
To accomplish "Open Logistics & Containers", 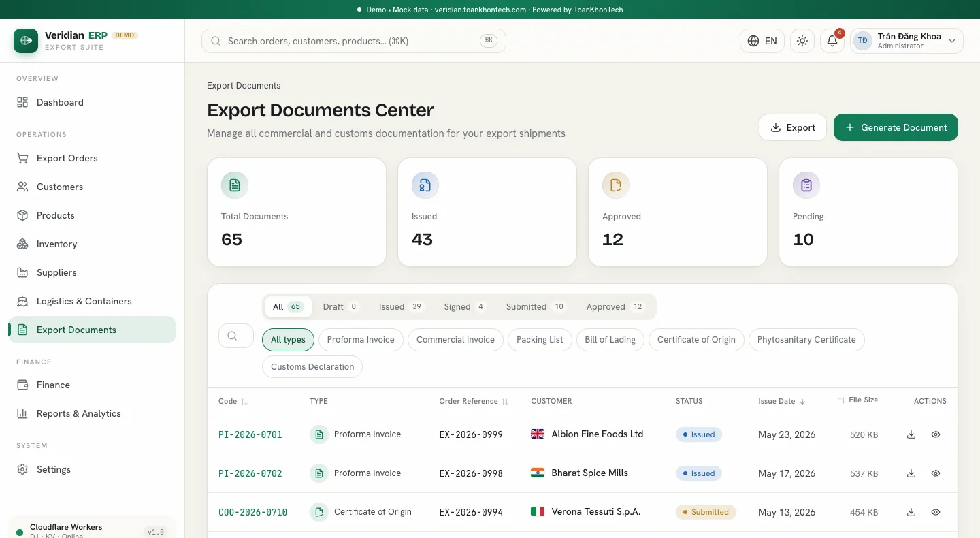I will (x=92, y=301).
